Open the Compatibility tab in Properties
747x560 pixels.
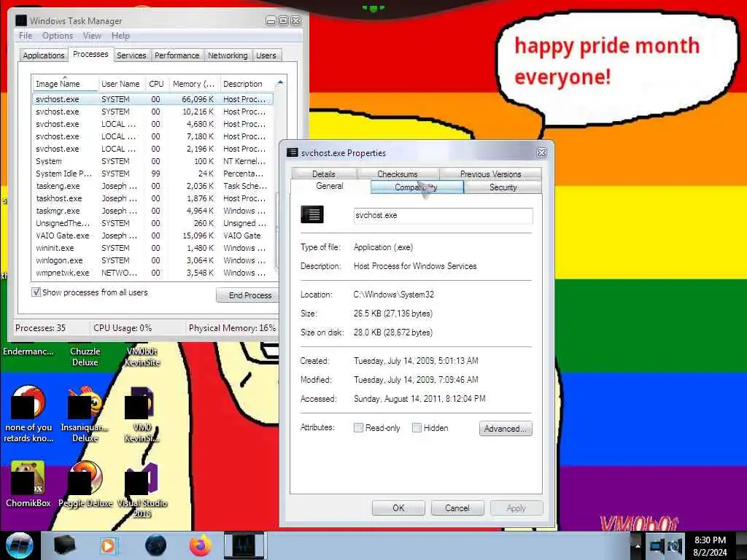click(x=417, y=187)
